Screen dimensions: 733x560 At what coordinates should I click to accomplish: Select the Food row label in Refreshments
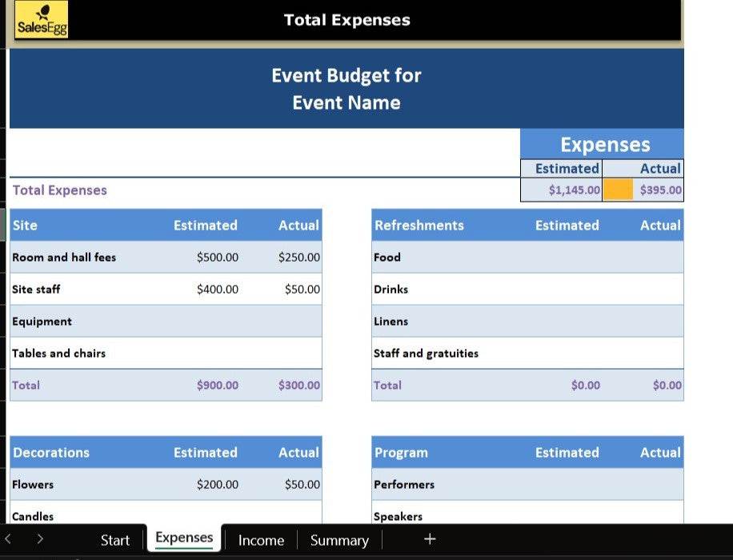(x=387, y=258)
